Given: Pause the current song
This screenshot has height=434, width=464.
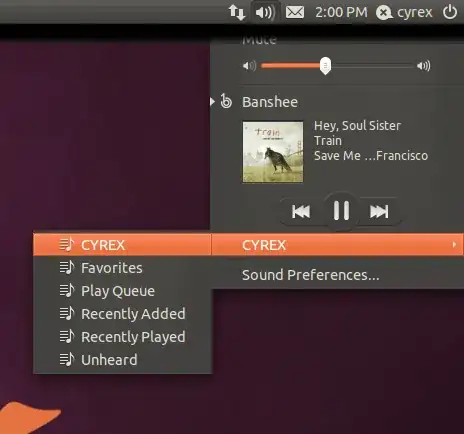Looking at the screenshot, I should coord(341,211).
